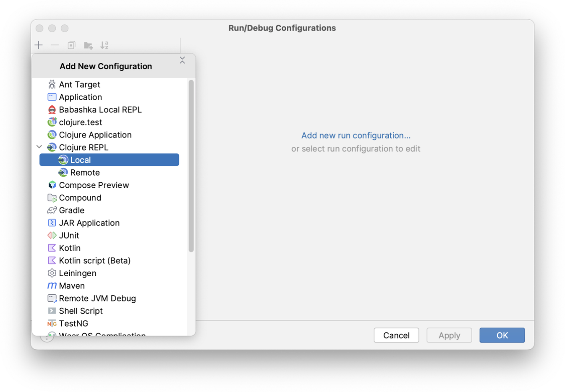Image resolution: width=565 pixels, height=392 pixels.
Task: Choose Application configuration type
Action: coord(80,97)
